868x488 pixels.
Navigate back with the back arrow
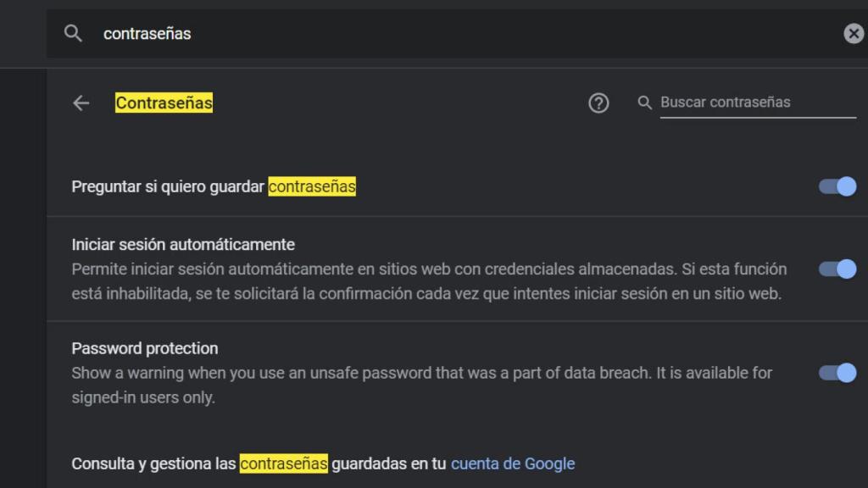tap(80, 103)
